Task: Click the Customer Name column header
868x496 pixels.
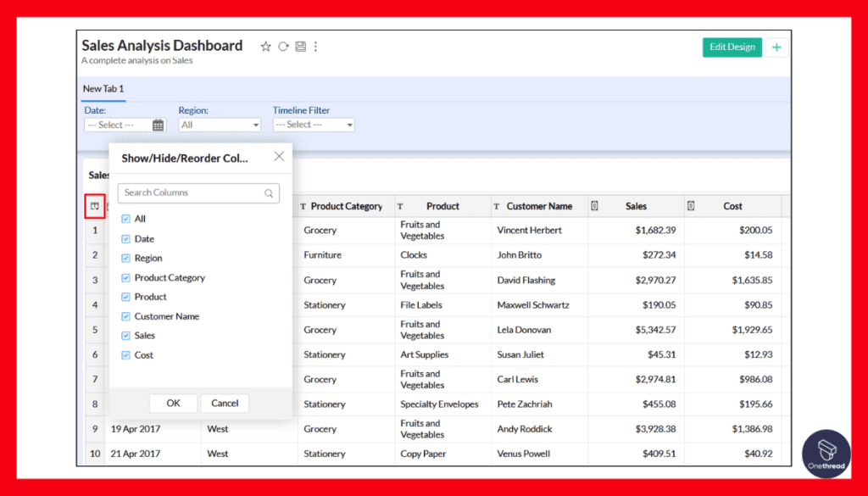Action: [x=539, y=206]
